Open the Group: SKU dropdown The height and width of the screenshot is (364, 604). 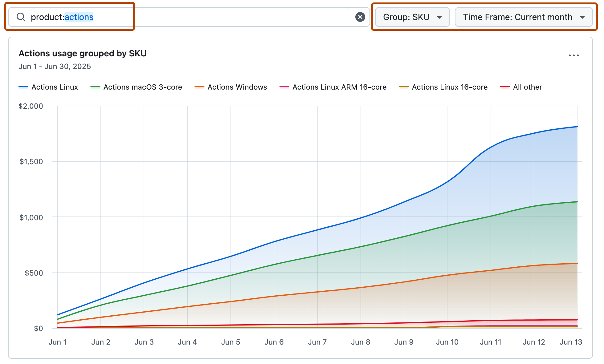(x=412, y=17)
